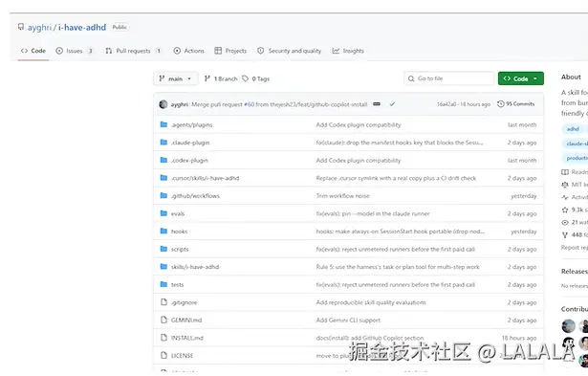Image resolution: width=588 pixels, height=376 pixels.
Task: Go to the Actions tab
Action: [188, 51]
